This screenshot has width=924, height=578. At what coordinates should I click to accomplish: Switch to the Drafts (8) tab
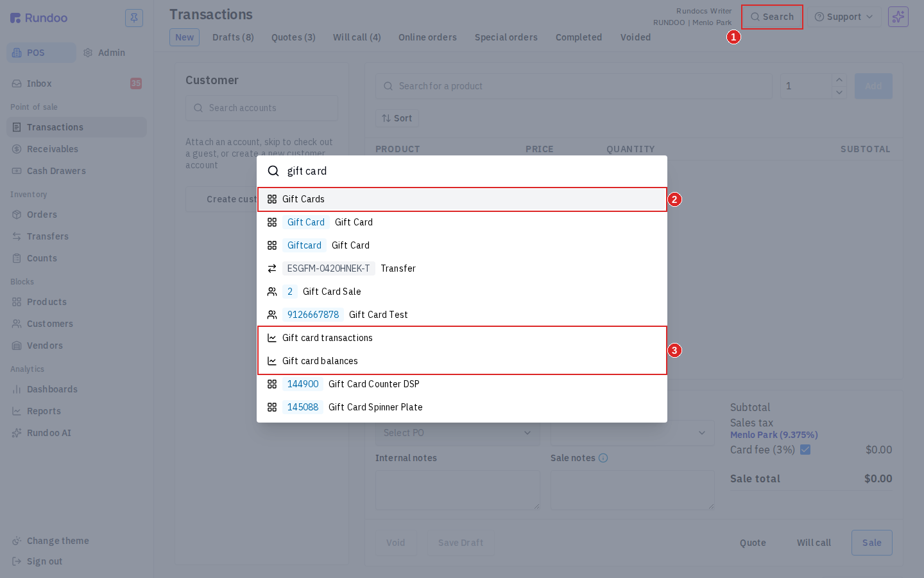tap(233, 37)
